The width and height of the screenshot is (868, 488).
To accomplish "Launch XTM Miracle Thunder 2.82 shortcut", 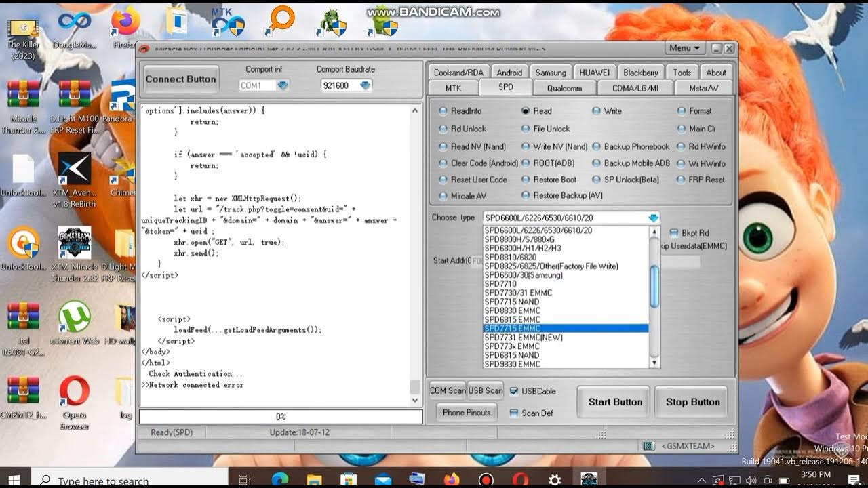I will click(75, 244).
